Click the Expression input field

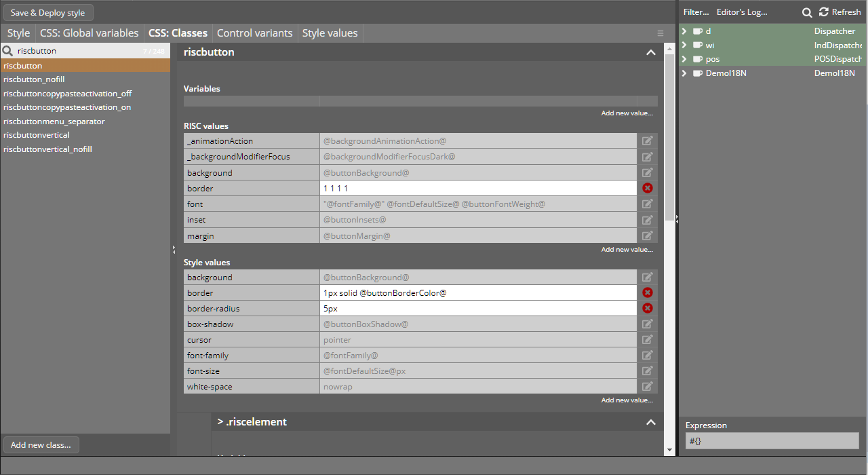point(772,441)
